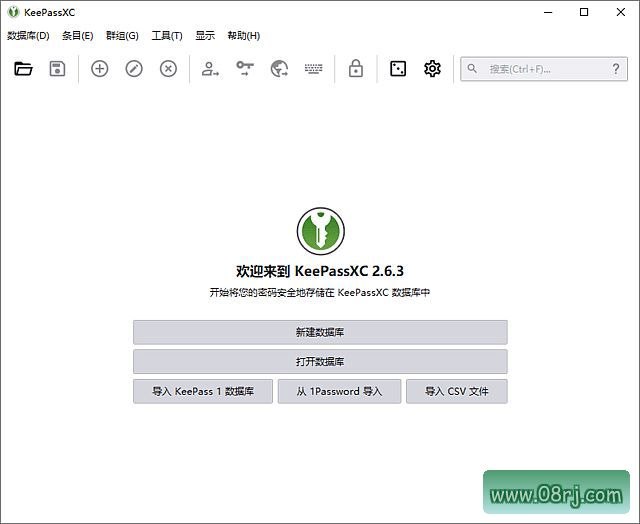Open the 数据库(D) menu
640x524 pixels.
coord(28,36)
